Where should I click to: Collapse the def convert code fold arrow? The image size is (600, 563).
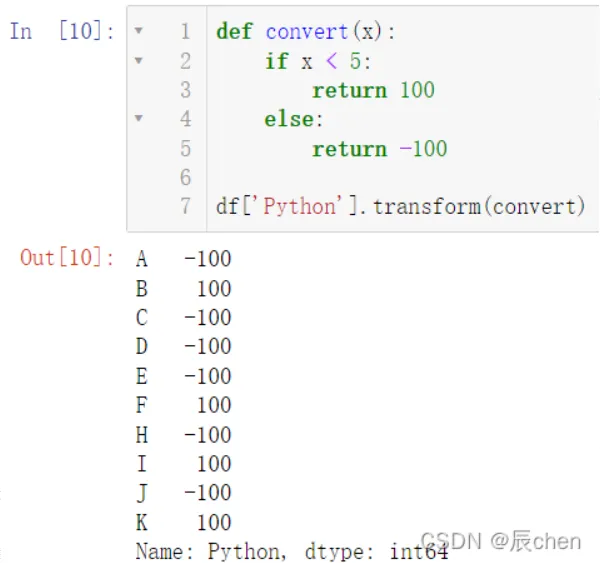click(139, 30)
